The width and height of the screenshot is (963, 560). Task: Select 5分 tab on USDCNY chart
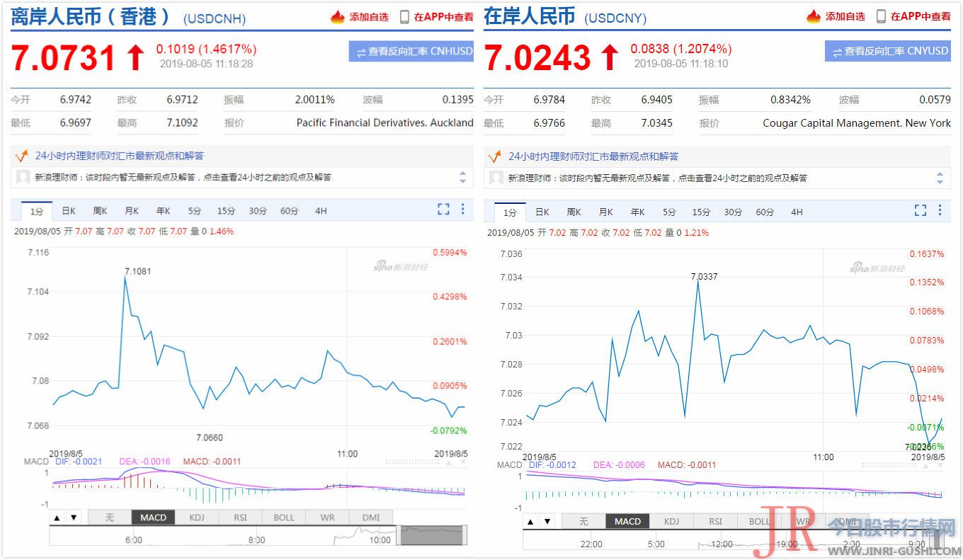pyautogui.click(x=670, y=212)
